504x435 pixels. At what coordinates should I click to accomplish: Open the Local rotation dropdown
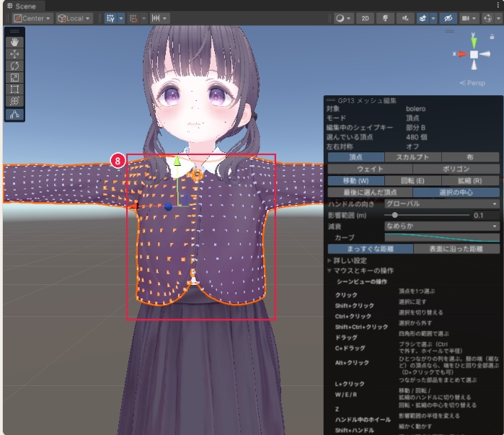[75, 18]
